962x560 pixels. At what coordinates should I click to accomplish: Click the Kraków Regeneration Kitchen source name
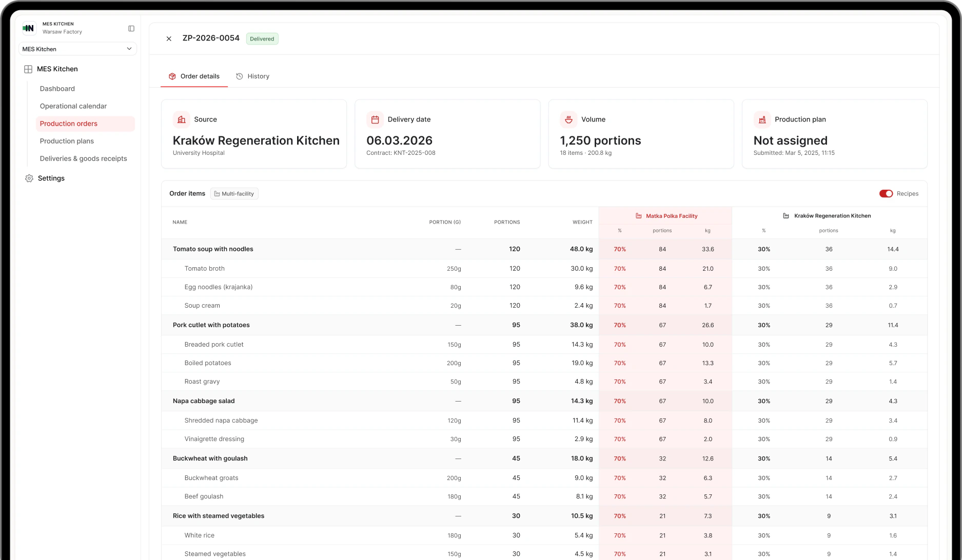click(256, 141)
